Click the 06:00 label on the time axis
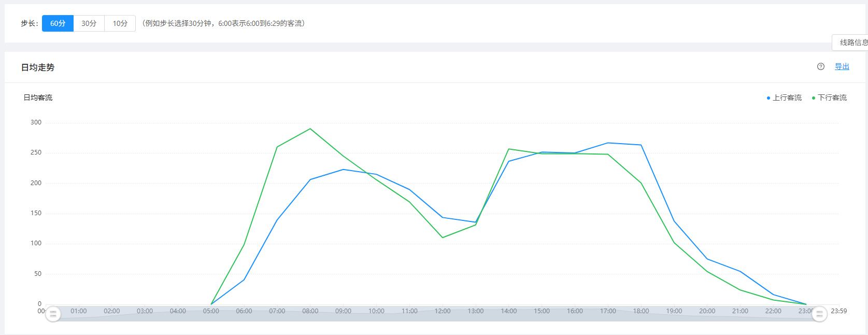868x335 pixels. [244, 311]
